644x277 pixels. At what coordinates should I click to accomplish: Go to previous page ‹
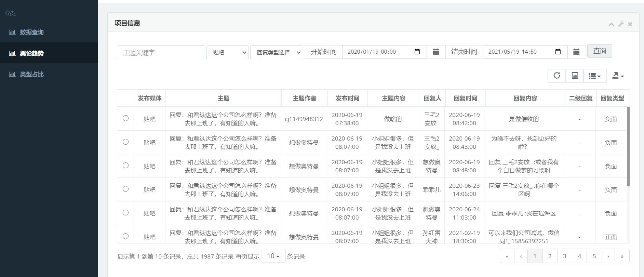(x=521, y=256)
